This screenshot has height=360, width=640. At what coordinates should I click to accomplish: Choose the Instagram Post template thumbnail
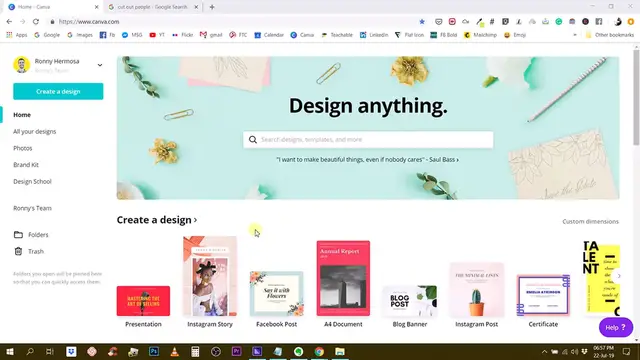(x=476, y=290)
